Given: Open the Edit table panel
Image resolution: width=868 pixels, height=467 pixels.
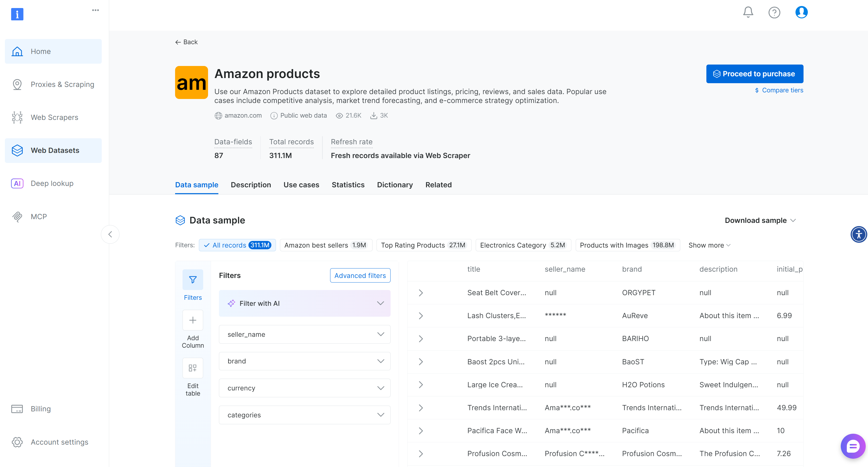Looking at the screenshot, I should point(192,368).
